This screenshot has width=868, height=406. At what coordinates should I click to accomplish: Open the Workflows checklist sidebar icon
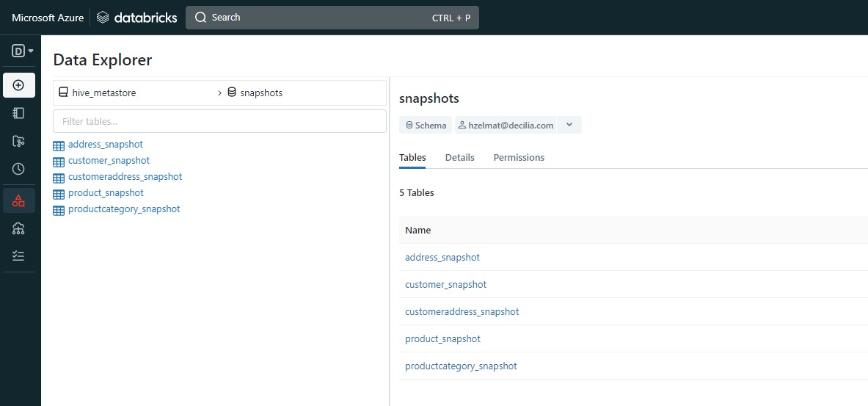tap(19, 255)
